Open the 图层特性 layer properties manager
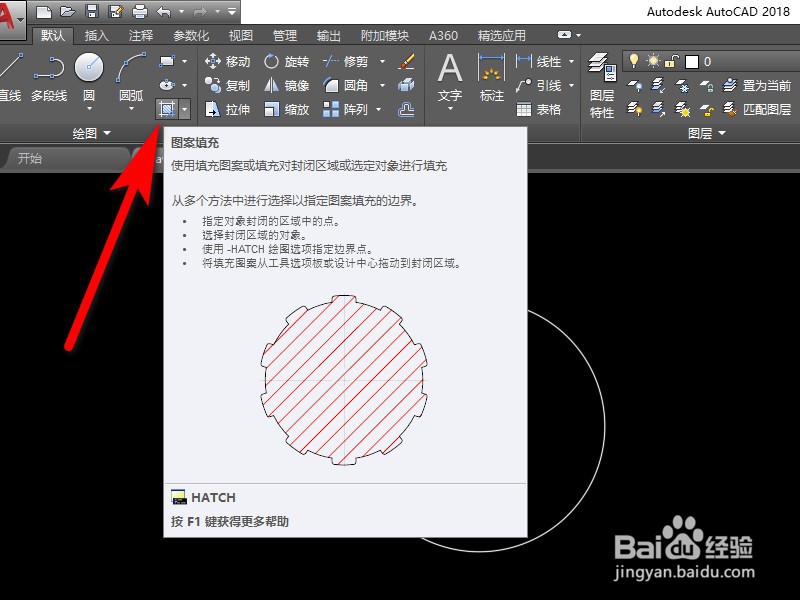This screenshot has width=800, height=600. (x=602, y=85)
